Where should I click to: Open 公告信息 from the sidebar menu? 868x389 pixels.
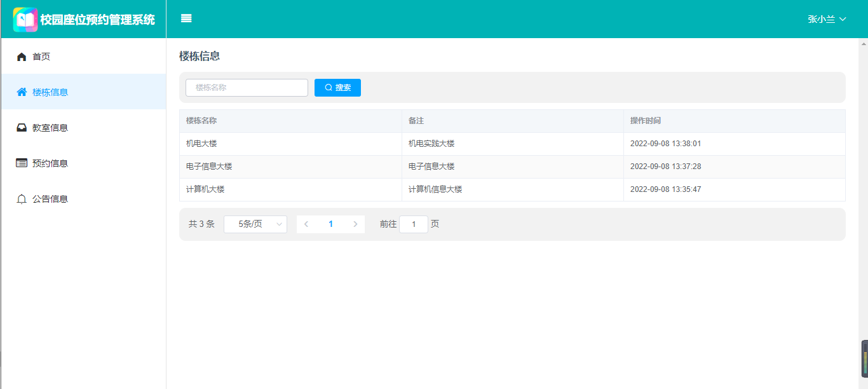[50, 199]
